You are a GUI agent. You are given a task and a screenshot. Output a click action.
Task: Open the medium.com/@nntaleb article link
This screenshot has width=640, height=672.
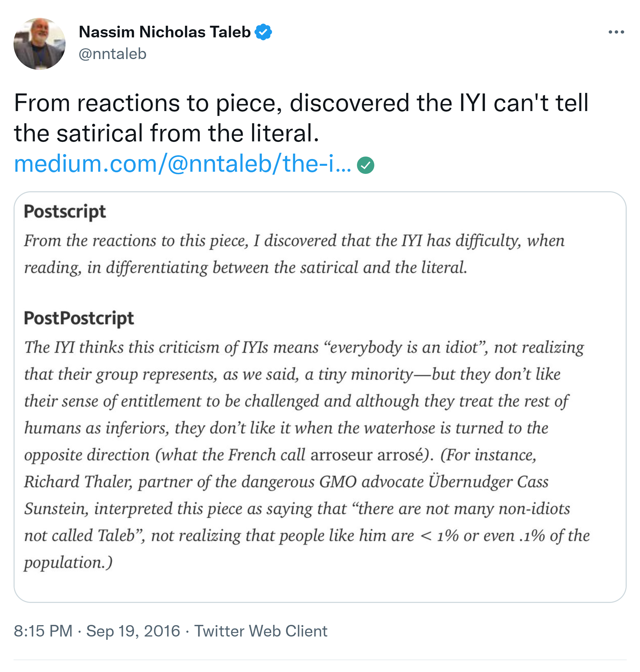183,164
